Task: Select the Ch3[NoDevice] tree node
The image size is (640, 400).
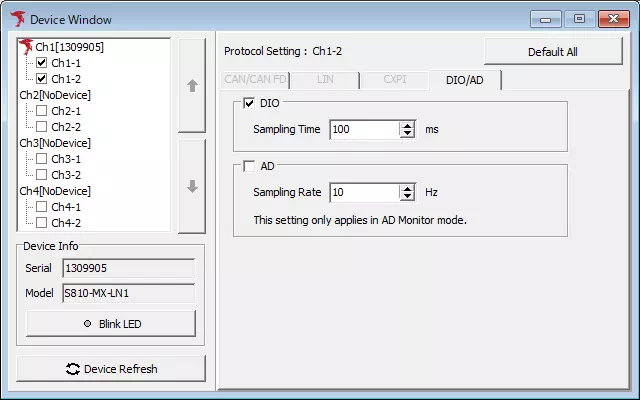Action: click(55, 143)
